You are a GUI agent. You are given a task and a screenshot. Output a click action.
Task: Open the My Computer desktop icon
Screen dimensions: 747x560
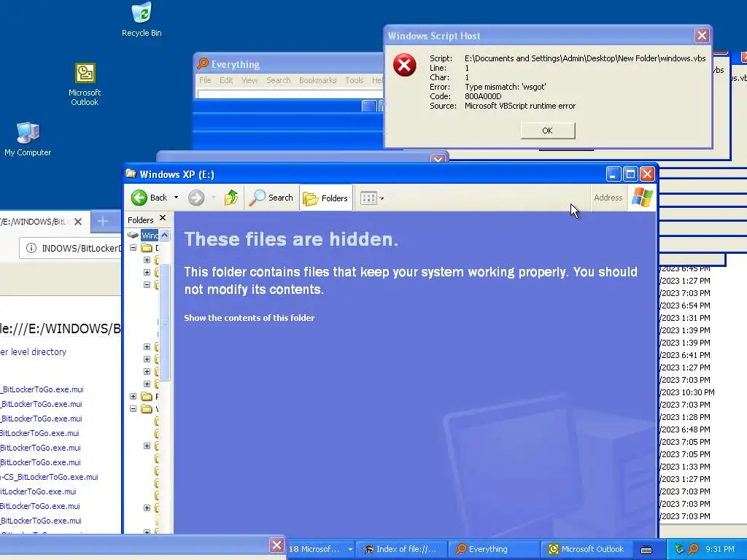tap(28, 139)
